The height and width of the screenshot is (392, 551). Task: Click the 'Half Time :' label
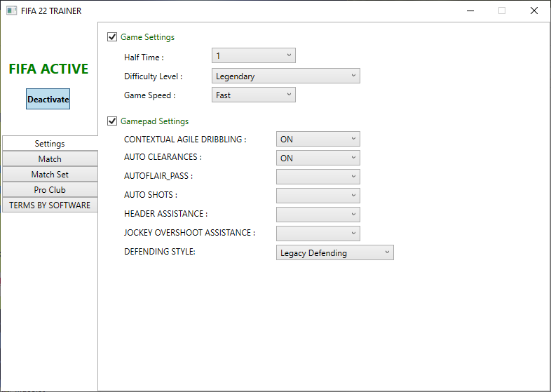[144, 58]
